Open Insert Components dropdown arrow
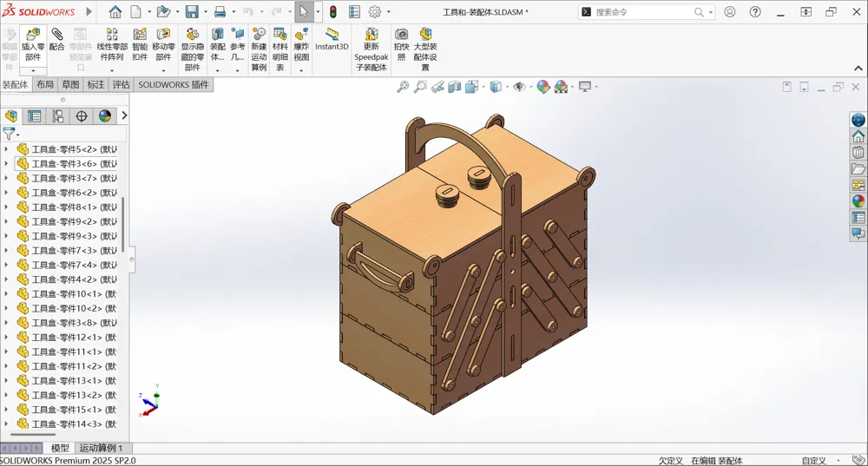Viewport: 868px width, 466px height. 33,71
